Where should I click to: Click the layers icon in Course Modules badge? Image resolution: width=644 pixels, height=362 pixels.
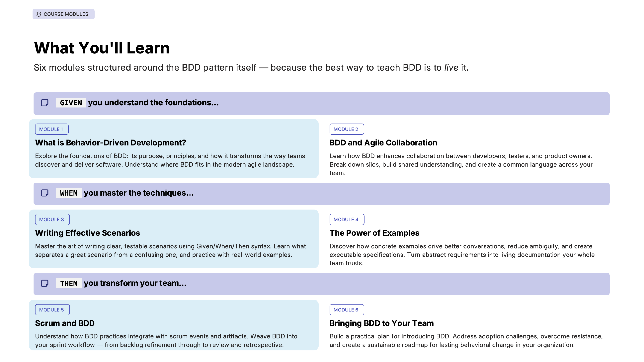[39, 14]
